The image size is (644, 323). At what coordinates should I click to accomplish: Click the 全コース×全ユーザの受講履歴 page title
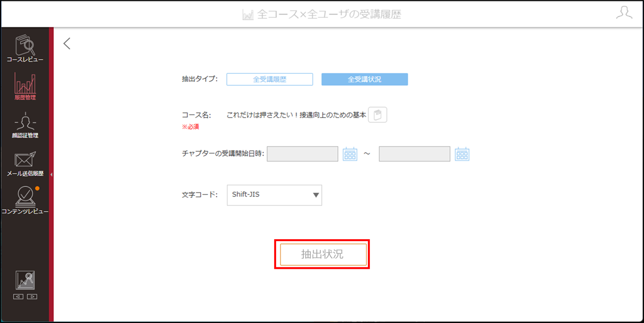pyautogui.click(x=329, y=15)
